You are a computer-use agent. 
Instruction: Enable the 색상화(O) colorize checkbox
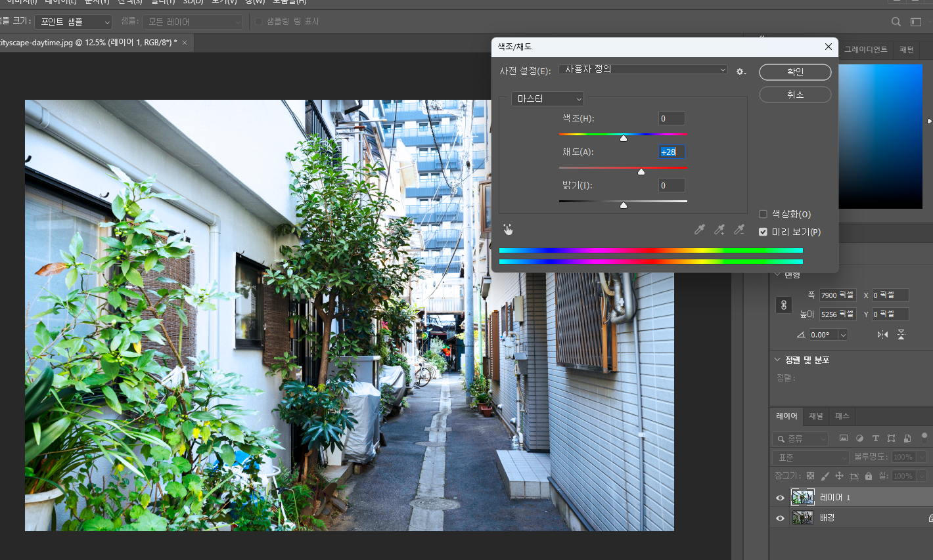click(763, 214)
